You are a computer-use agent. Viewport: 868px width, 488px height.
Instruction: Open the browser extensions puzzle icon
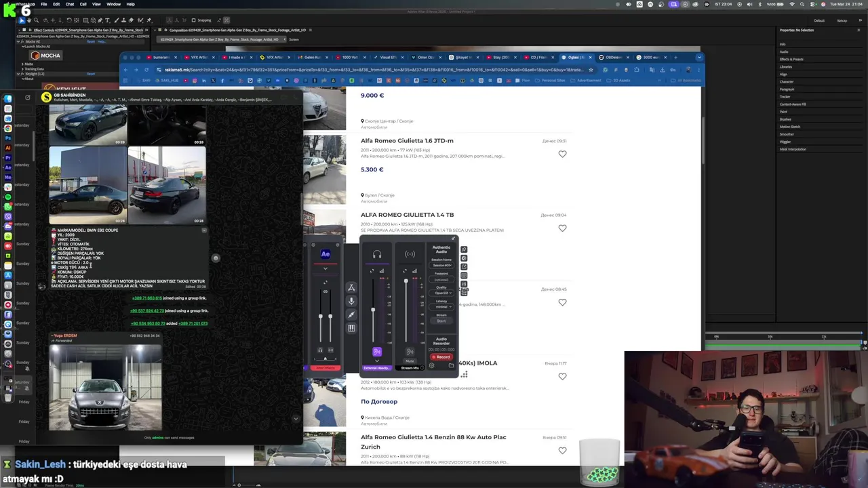(x=637, y=70)
